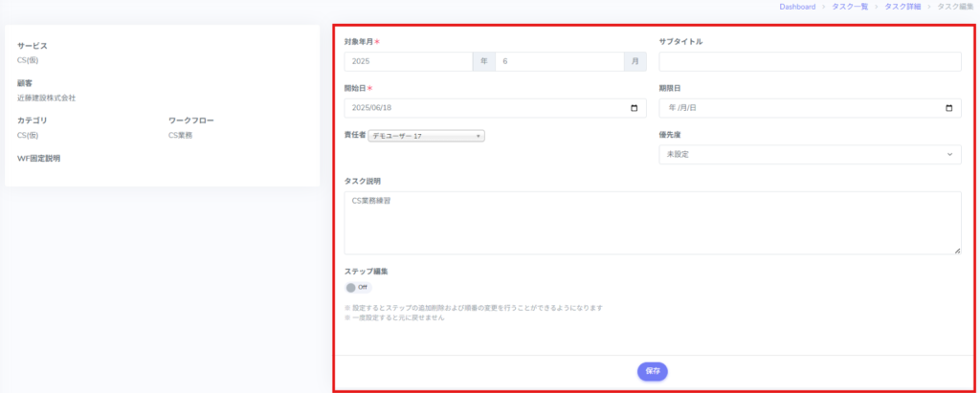The image size is (980, 393).
Task: Click the month field showing 6
Action: (x=559, y=61)
